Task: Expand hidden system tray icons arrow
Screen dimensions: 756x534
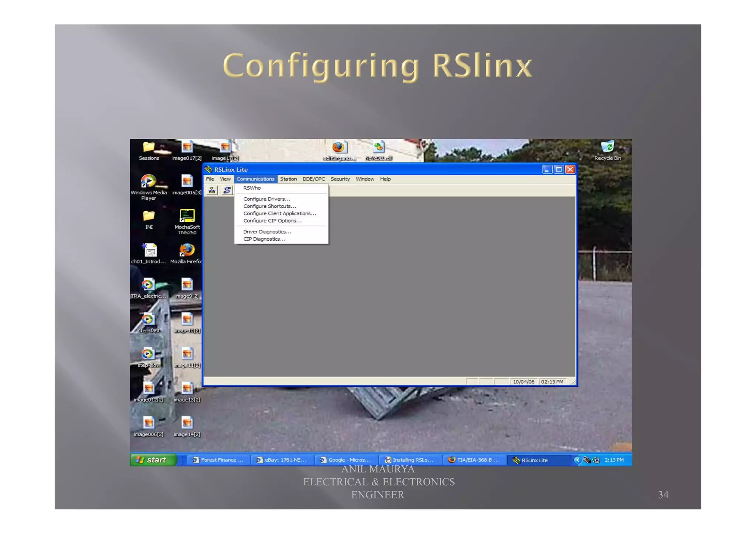Action: point(577,460)
